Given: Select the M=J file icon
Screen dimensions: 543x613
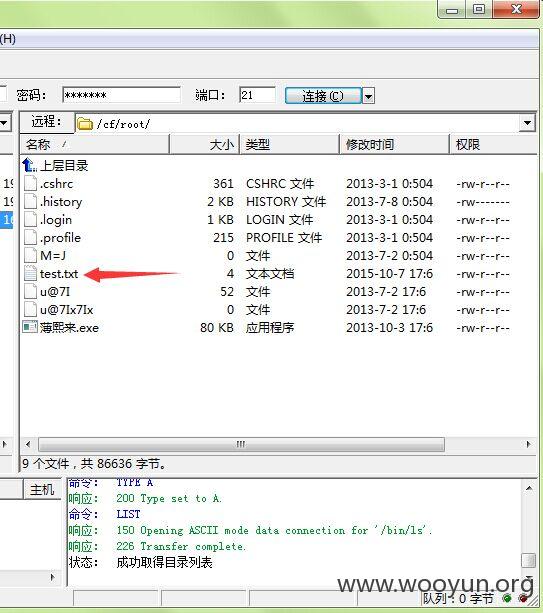Looking at the screenshot, I should coord(30,255).
